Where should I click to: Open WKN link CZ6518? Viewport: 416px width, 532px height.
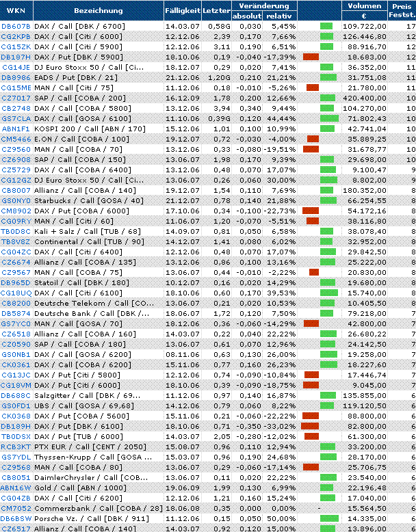point(16,334)
